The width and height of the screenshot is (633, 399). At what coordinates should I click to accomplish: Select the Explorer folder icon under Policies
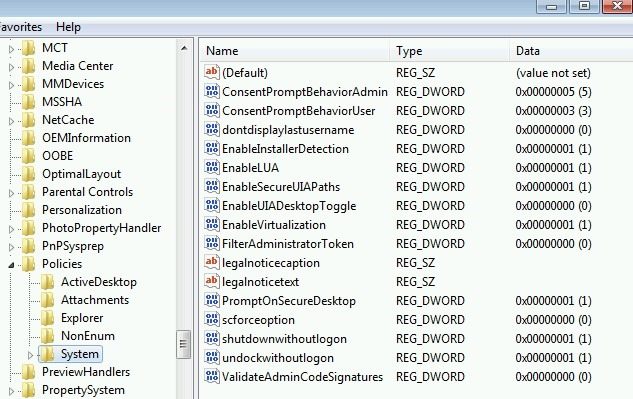point(48,318)
